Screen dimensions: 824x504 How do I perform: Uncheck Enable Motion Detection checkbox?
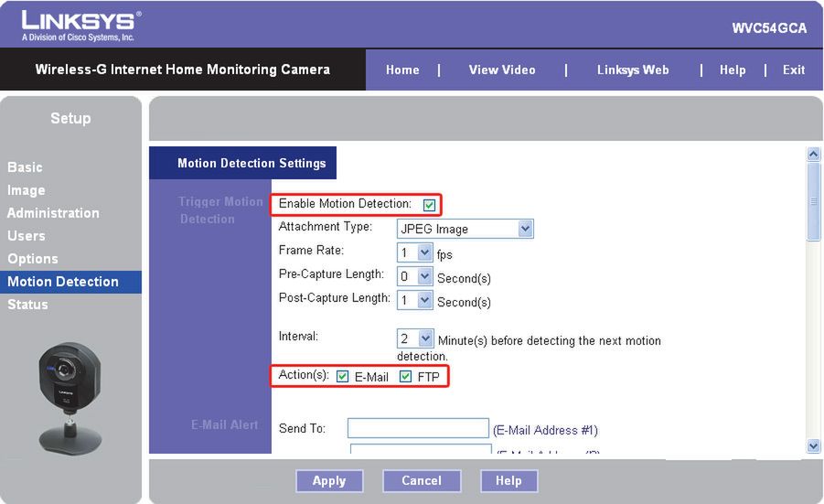(429, 205)
